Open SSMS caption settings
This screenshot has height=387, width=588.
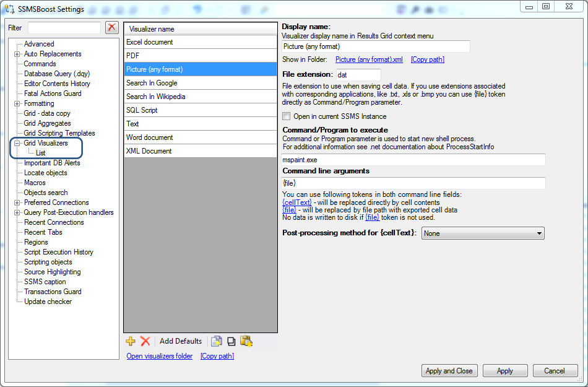click(45, 282)
